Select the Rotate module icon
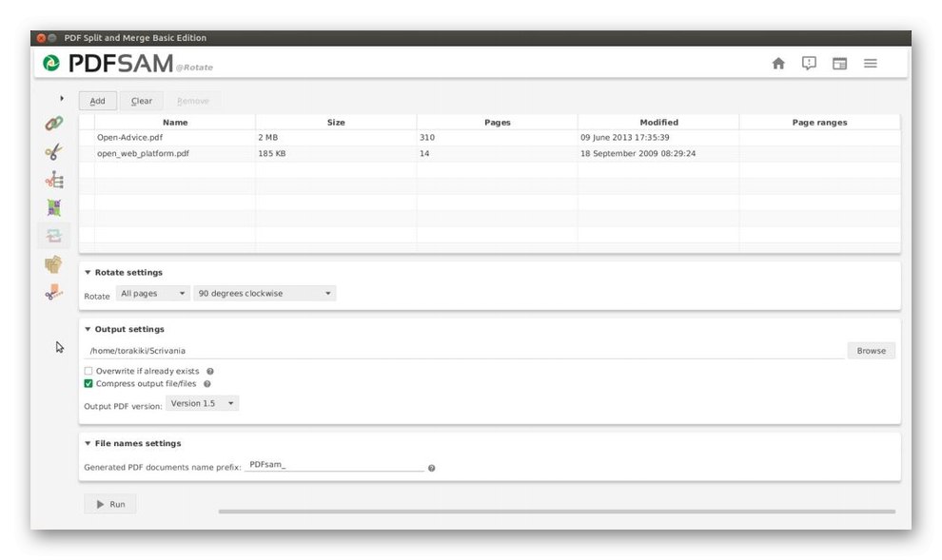 (54, 236)
